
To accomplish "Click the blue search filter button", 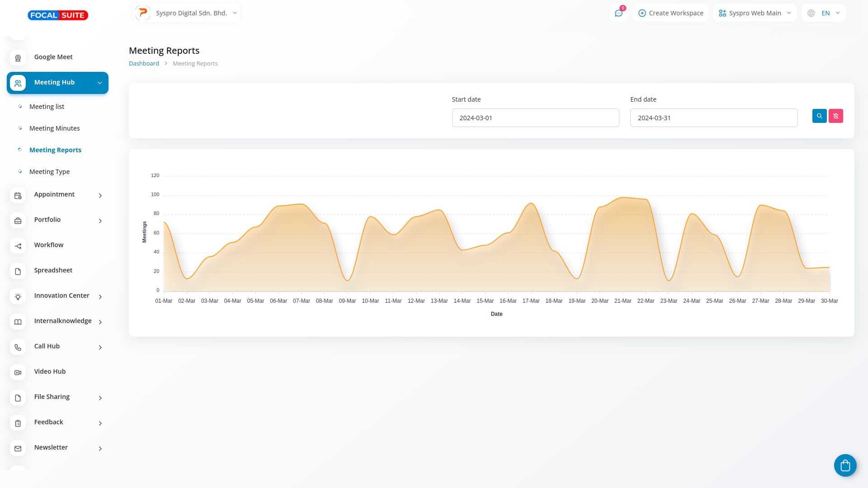I will (x=819, y=116).
